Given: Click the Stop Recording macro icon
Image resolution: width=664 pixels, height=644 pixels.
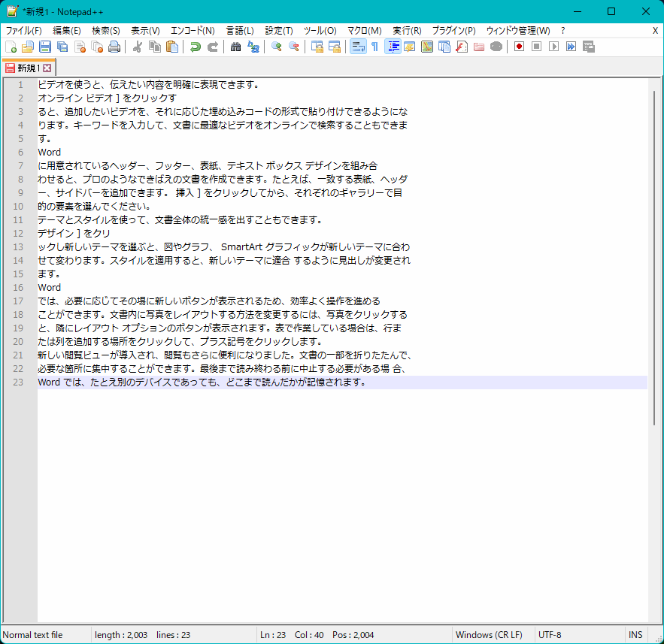Looking at the screenshot, I should [x=536, y=47].
